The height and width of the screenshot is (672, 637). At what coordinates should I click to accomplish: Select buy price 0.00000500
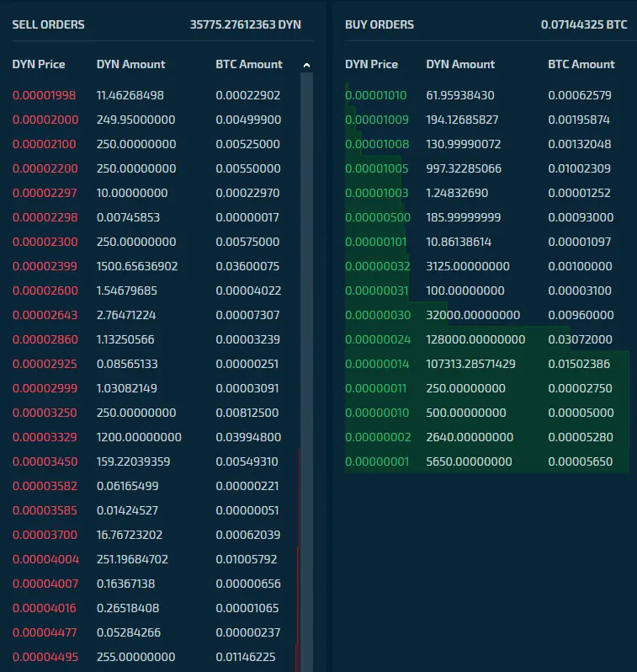tap(378, 217)
